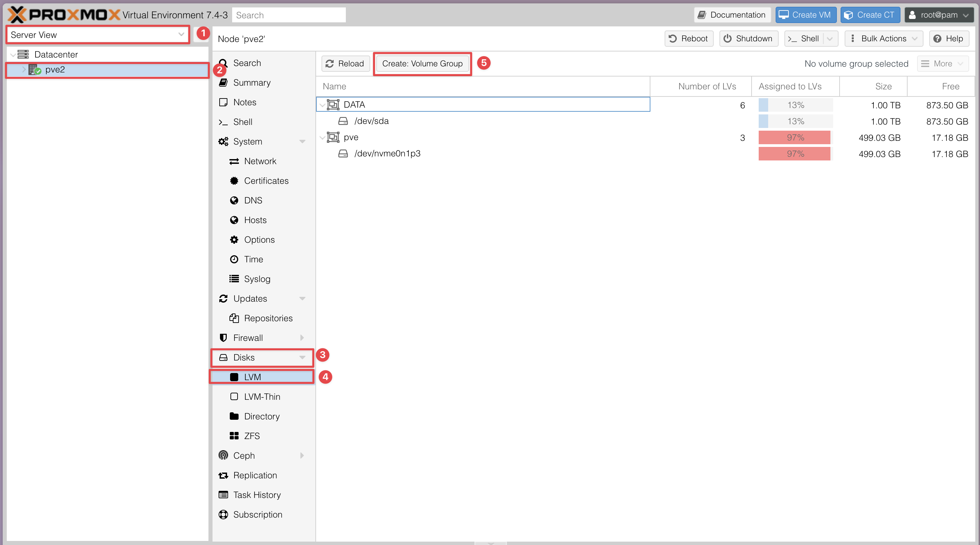Screen dimensions: 980x545
Task: Expand the DATA volume group row
Action: click(322, 105)
